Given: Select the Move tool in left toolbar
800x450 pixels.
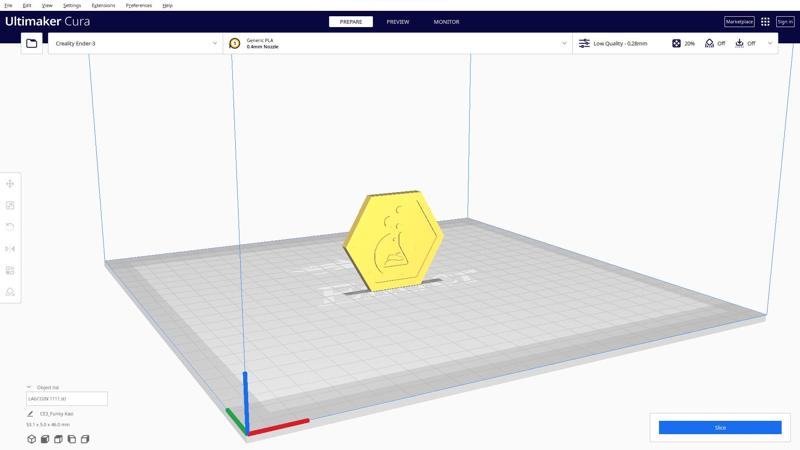Looking at the screenshot, I should pos(10,184).
